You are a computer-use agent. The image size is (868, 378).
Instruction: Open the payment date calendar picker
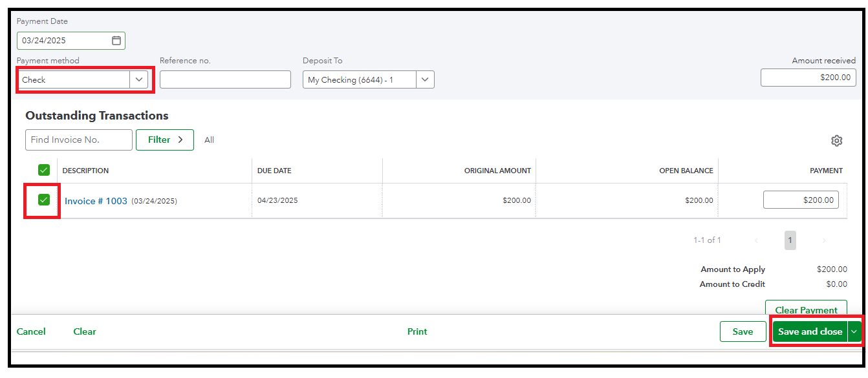pyautogui.click(x=116, y=41)
